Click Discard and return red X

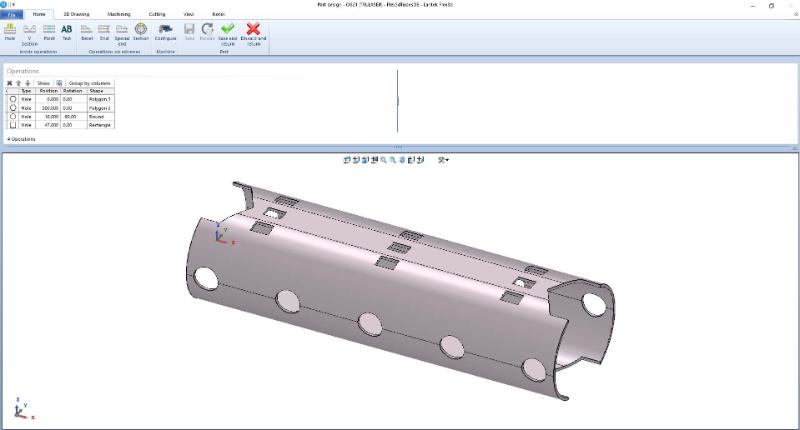click(x=254, y=32)
